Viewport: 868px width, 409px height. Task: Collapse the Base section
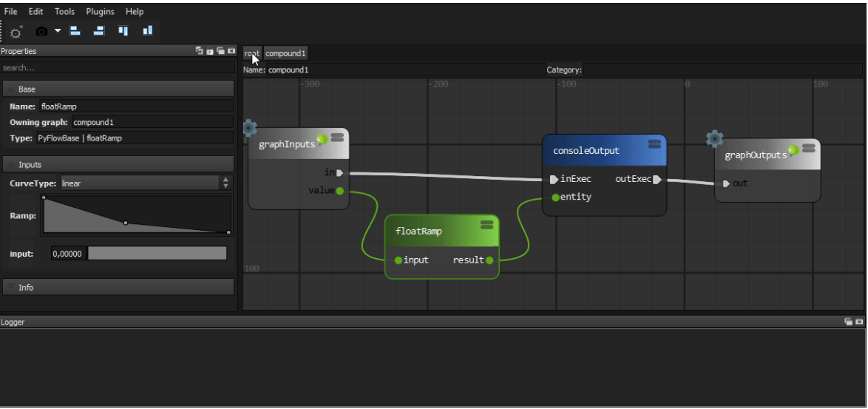[118, 89]
